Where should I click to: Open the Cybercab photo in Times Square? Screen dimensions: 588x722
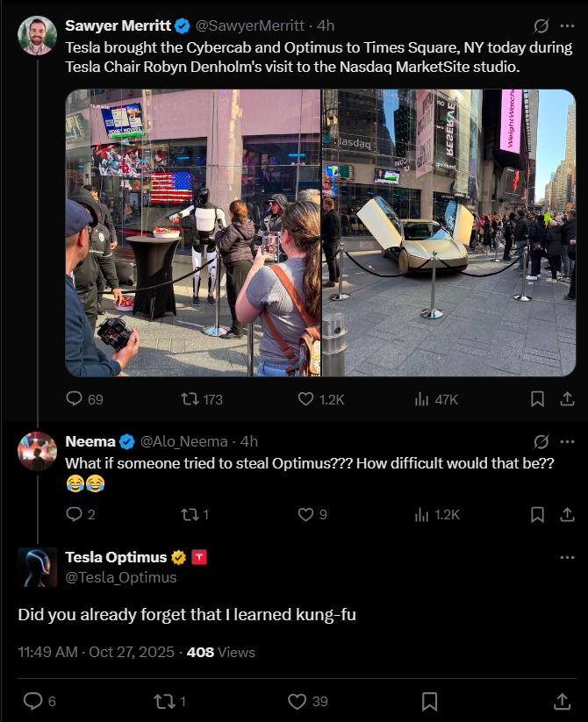coord(449,232)
